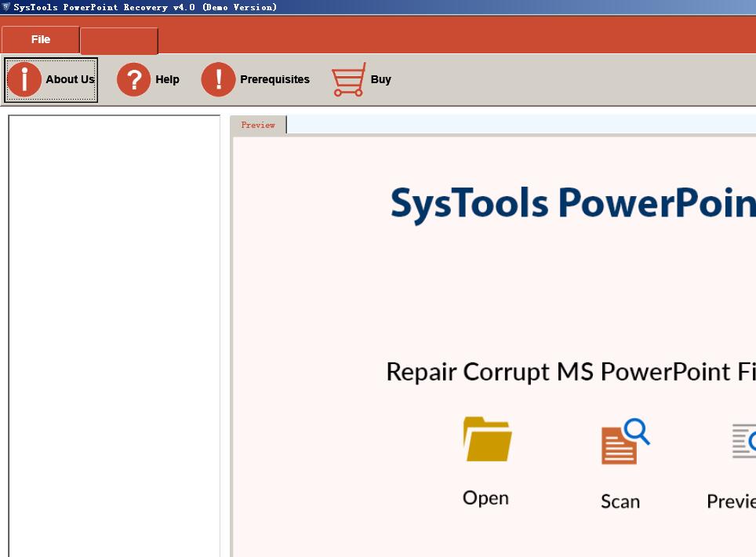Screen dimensions: 756x557
Task: Click the empty left file list pane
Action: click(114, 336)
